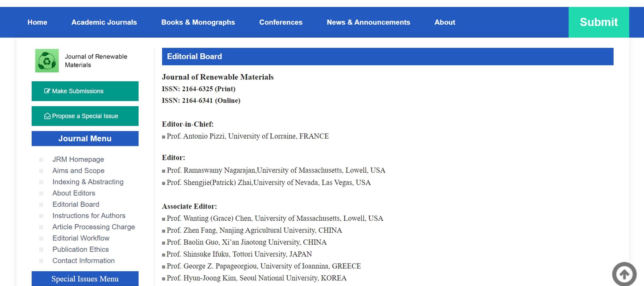Screen dimensions: 644x286
Task: Open the About menu item
Action: pyautogui.click(x=445, y=22)
